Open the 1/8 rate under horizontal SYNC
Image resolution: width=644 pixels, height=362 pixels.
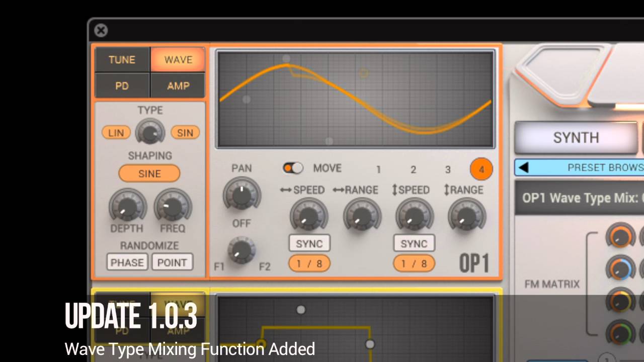309,263
